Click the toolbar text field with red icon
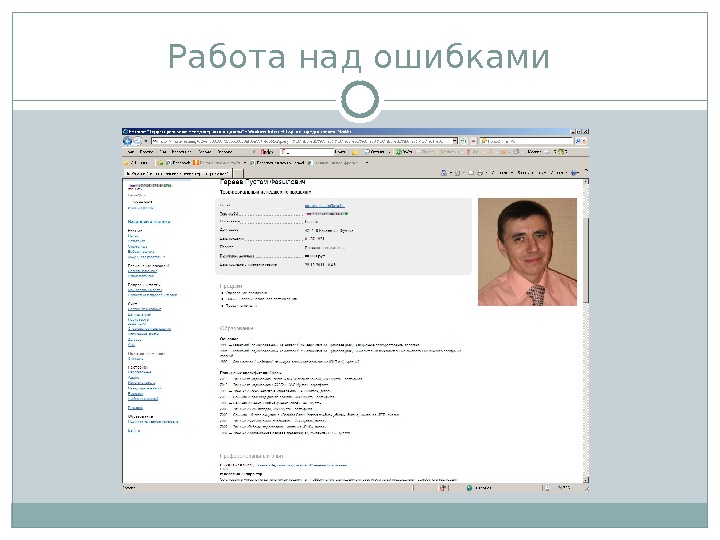Viewport: 720px width, 540px height. point(307,152)
